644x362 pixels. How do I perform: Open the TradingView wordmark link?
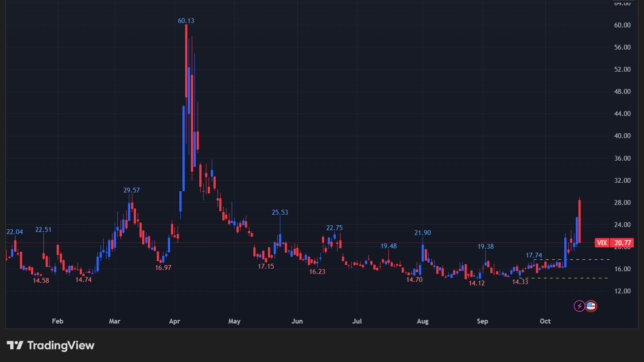point(61,345)
